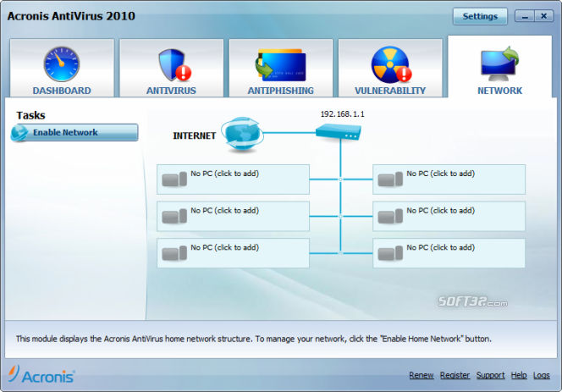Viewport: 562px width, 392px height.
Task: Click the router icon under 192.168.1.1
Action: [339, 131]
